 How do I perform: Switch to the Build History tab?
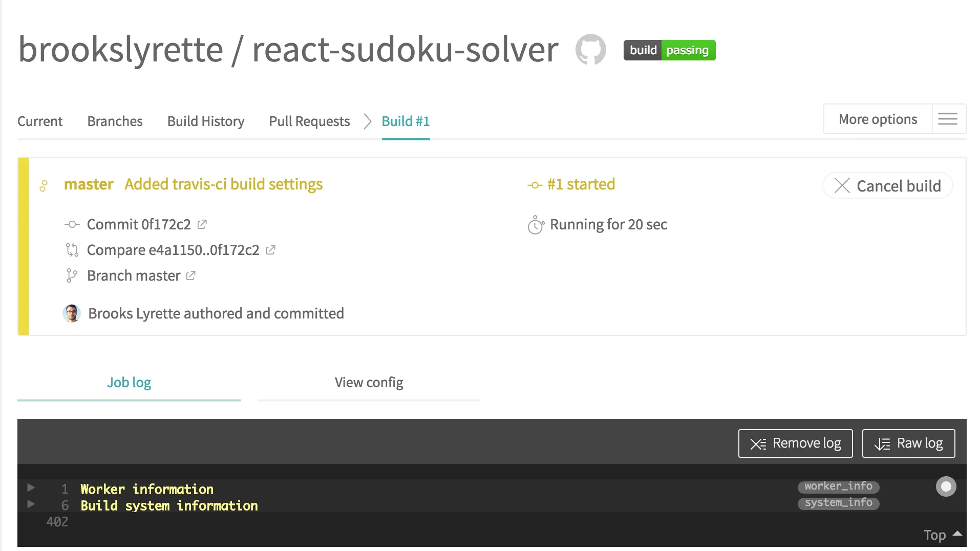click(x=206, y=121)
